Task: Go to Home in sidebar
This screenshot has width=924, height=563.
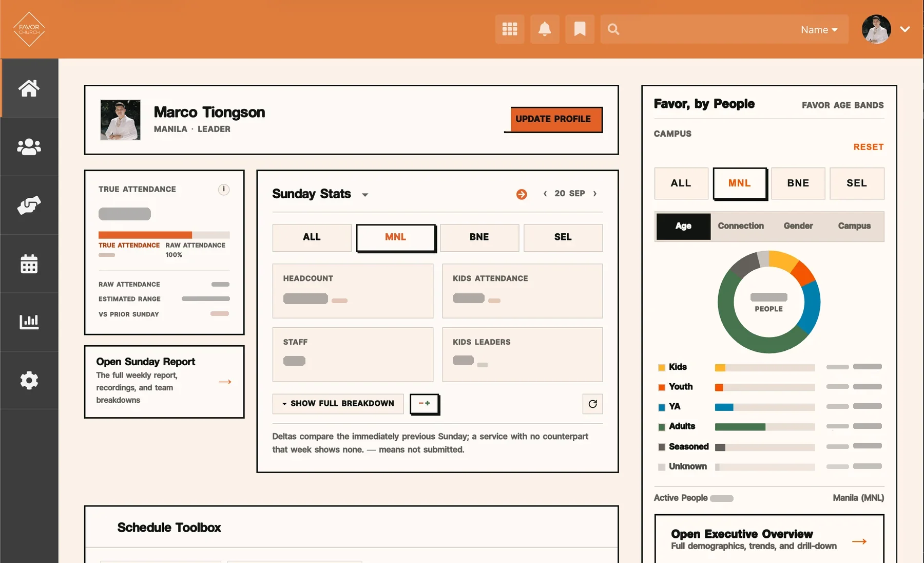Action: coord(29,88)
